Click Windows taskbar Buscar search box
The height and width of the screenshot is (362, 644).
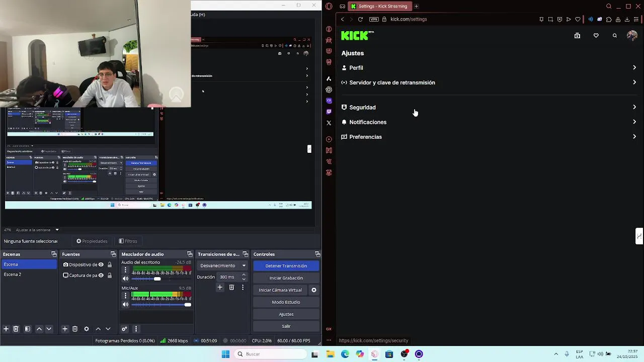click(271, 354)
